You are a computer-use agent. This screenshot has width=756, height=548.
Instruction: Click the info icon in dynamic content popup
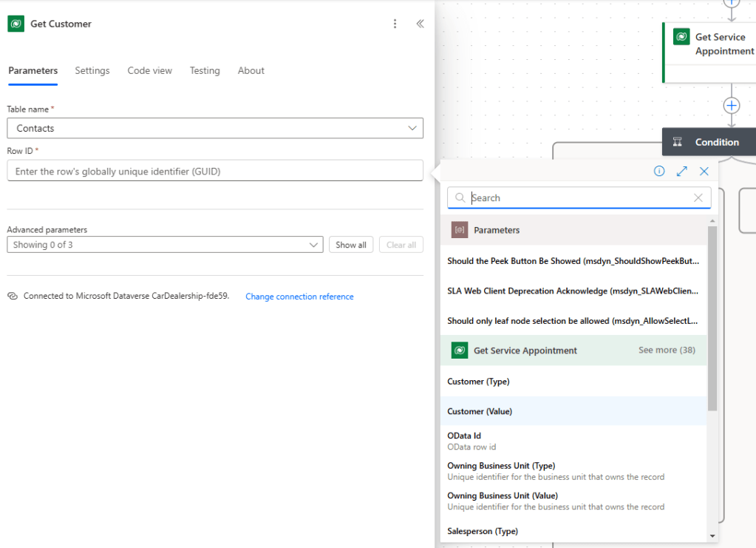[659, 171]
